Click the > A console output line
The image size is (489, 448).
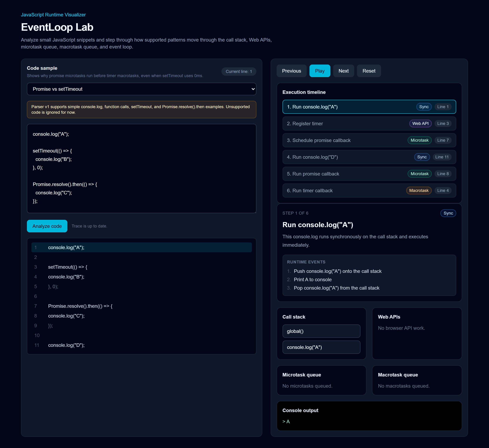click(x=286, y=421)
